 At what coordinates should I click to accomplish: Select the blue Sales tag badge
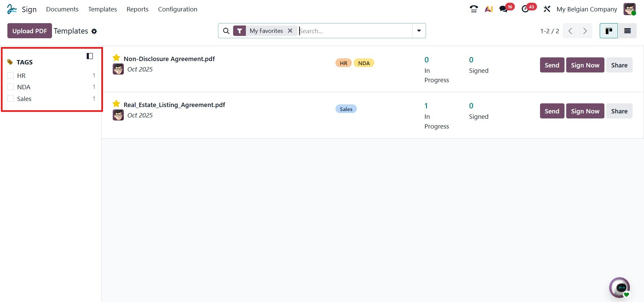pos(346,109)
